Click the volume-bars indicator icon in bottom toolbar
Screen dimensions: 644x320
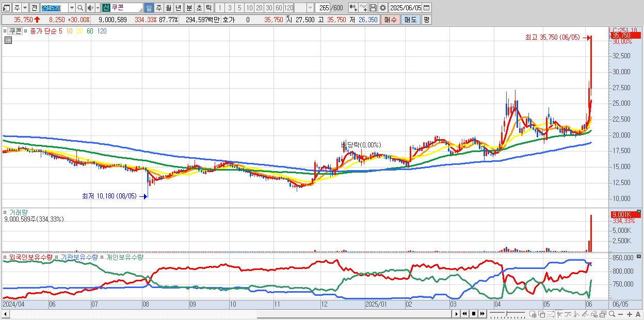594,314
